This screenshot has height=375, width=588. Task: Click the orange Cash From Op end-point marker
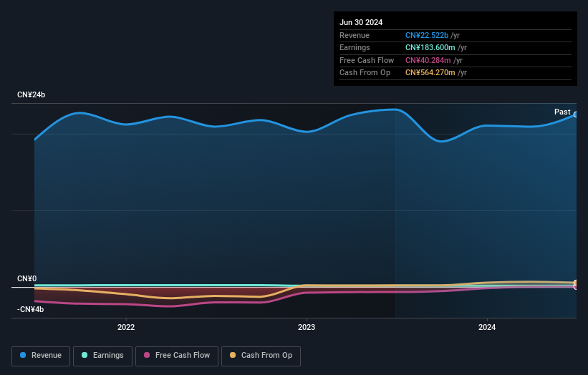point(576,283)
